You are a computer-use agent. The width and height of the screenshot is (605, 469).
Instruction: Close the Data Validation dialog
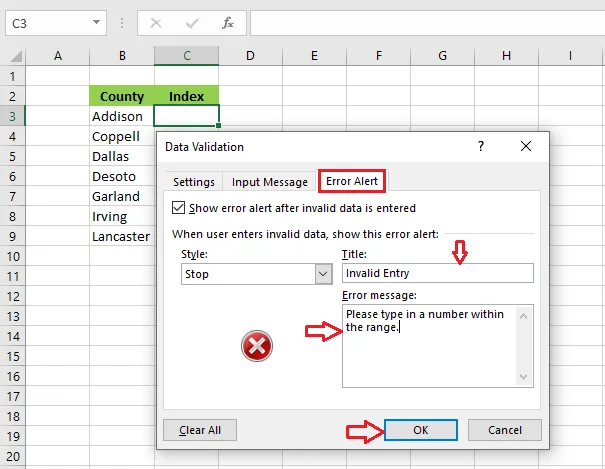coord(526,146)
